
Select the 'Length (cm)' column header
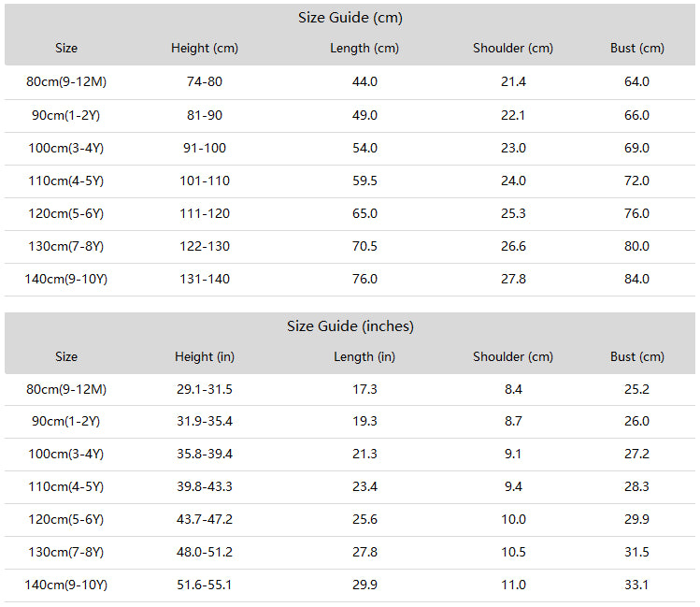[364, 48]
